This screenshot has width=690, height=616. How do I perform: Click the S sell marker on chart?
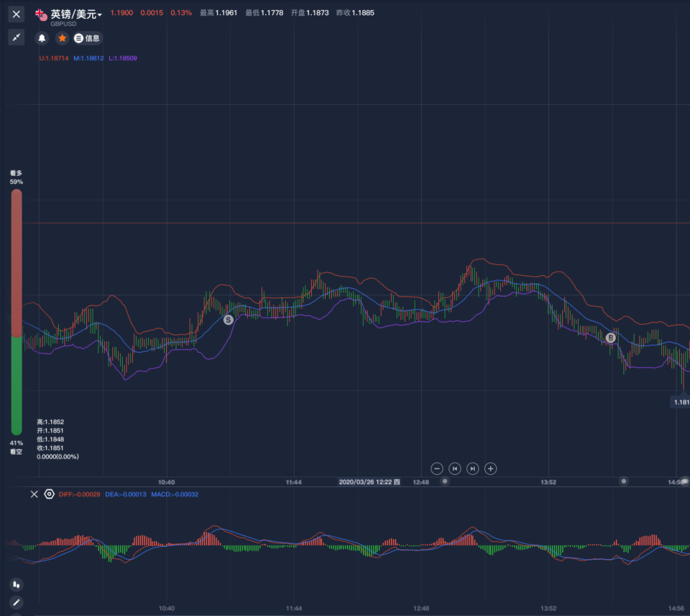click(228, 320)
